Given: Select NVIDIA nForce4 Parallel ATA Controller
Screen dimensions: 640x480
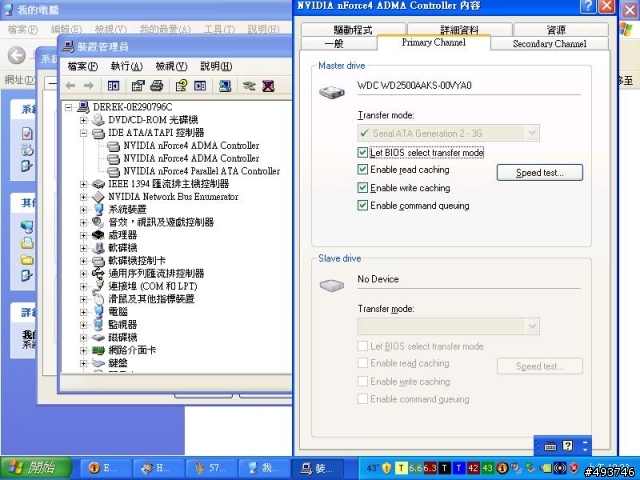Looking at the screenshot, I should click(x=202, y=171).
